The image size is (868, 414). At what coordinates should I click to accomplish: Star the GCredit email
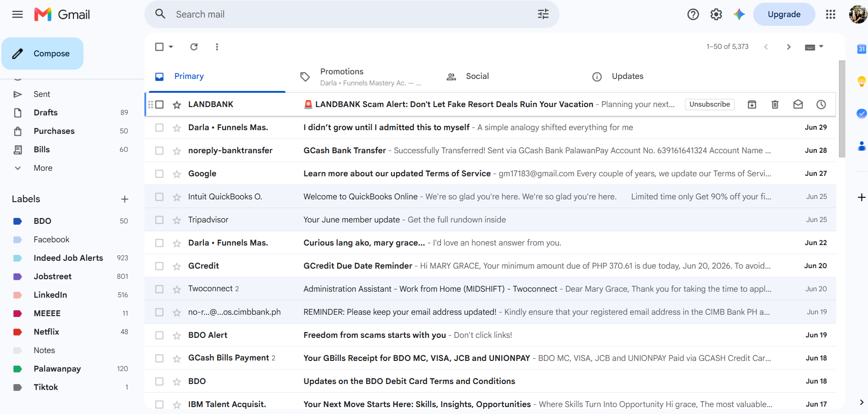[x=177, y=266]
